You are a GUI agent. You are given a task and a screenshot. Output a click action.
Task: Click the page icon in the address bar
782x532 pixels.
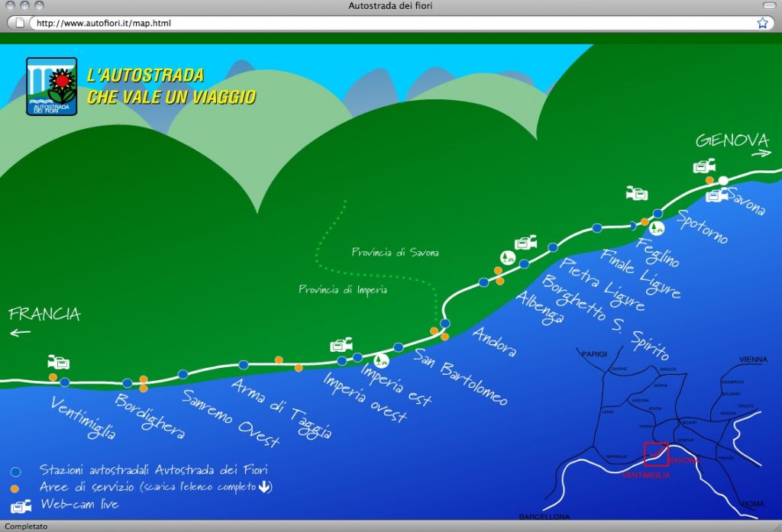[21, 23]
